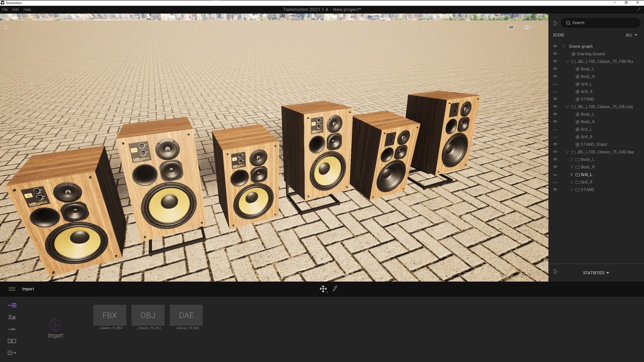Expand the Statistics panel arrow
This screenshot has width=644, height=362.
point(555,272)
